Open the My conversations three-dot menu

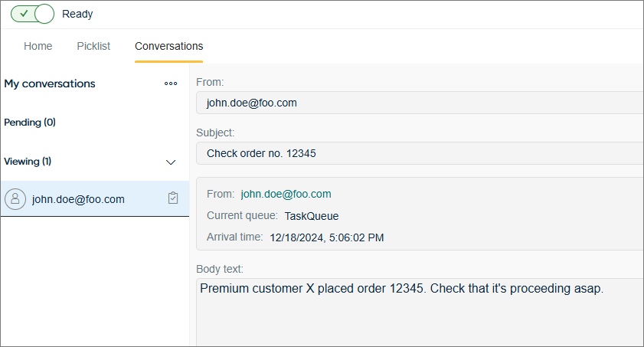171,83
